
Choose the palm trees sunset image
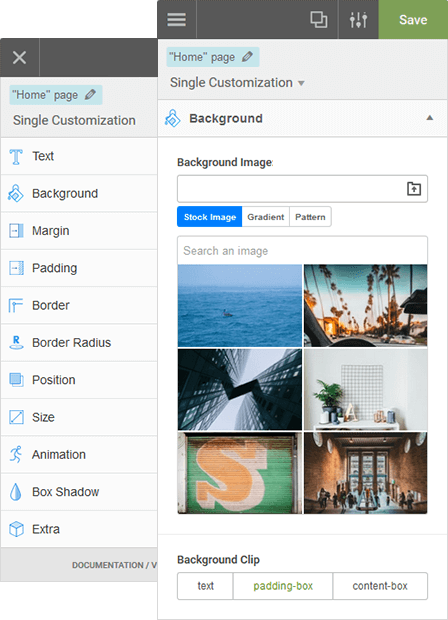click(365, 306)
